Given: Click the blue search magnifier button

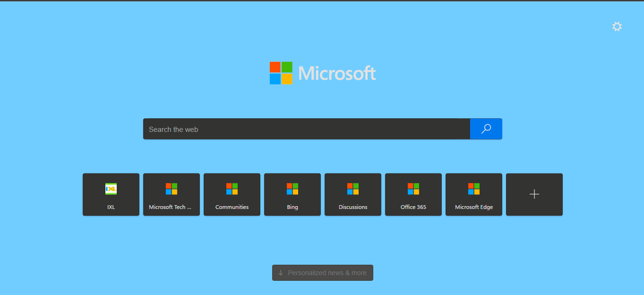Looking at the screenshot, I should point(486,129).
